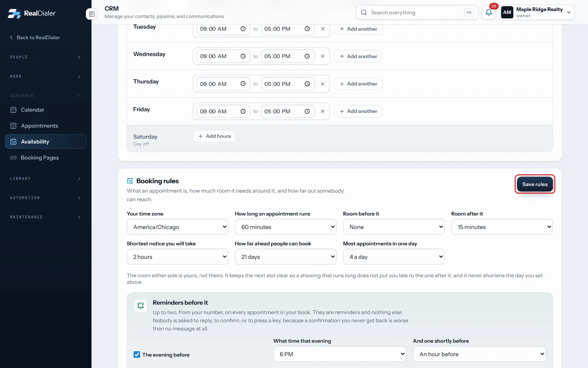Open How long an appointment runs dropdown
588x368 pixels.
click(x=285, y=227)
